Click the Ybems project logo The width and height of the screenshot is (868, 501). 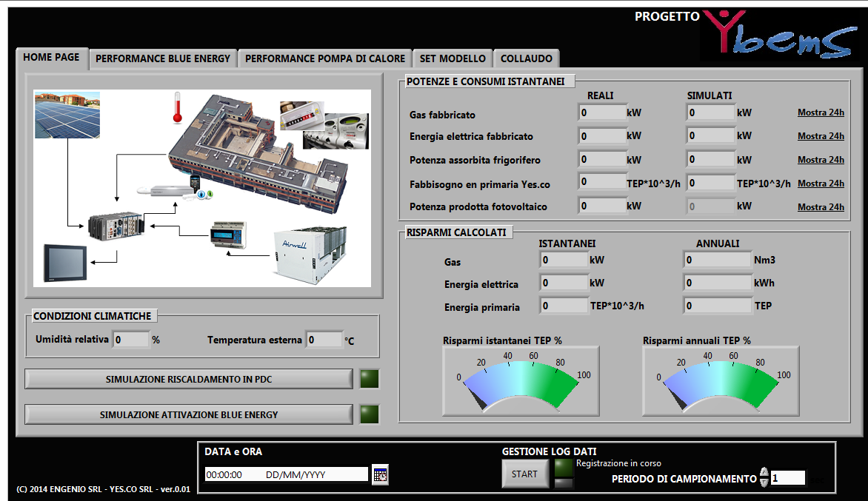779,34
